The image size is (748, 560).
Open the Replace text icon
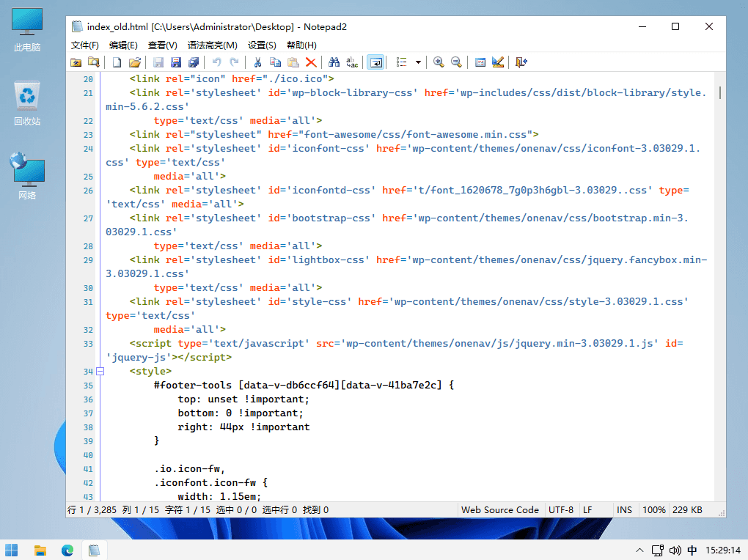(x=352, y=62)
